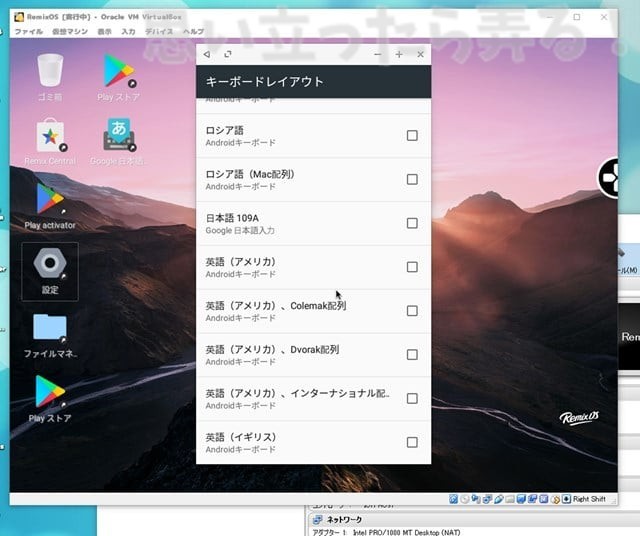Minimize the キーボードレイアウト window
640x536 pixels.
[x=378, y=54]
